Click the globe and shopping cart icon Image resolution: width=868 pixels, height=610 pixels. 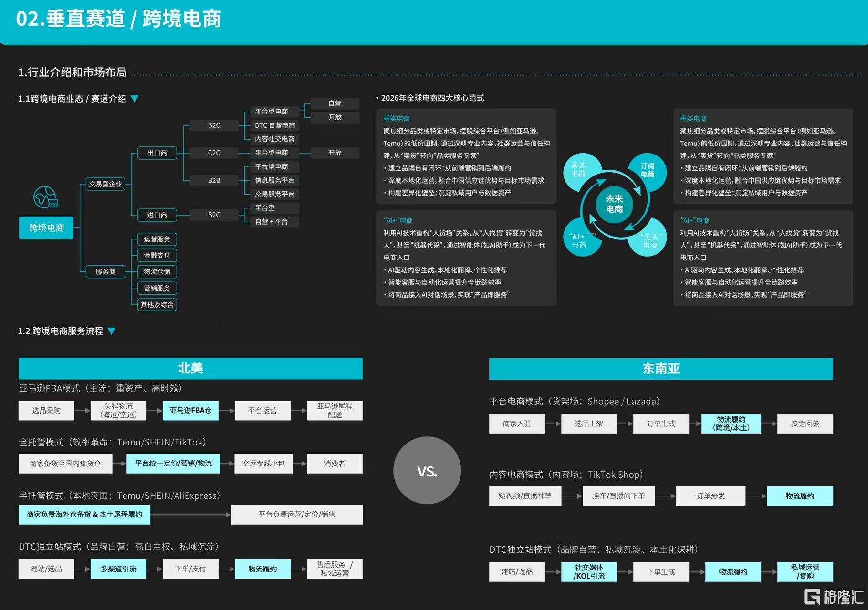pos(46,197)
